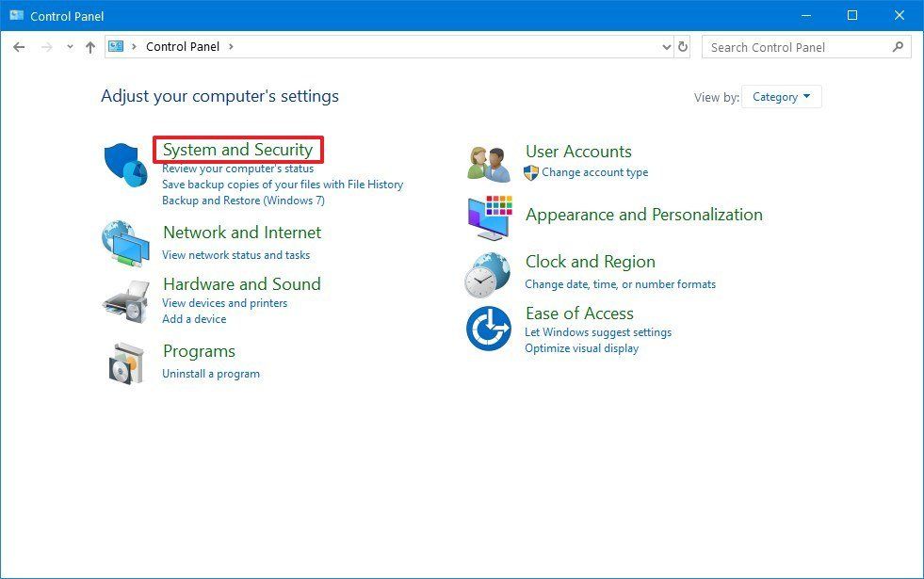Viewport: 924px width, 579px height.
Task: Select the Network and Internet globe icon
Action: (x=126, y=243)
